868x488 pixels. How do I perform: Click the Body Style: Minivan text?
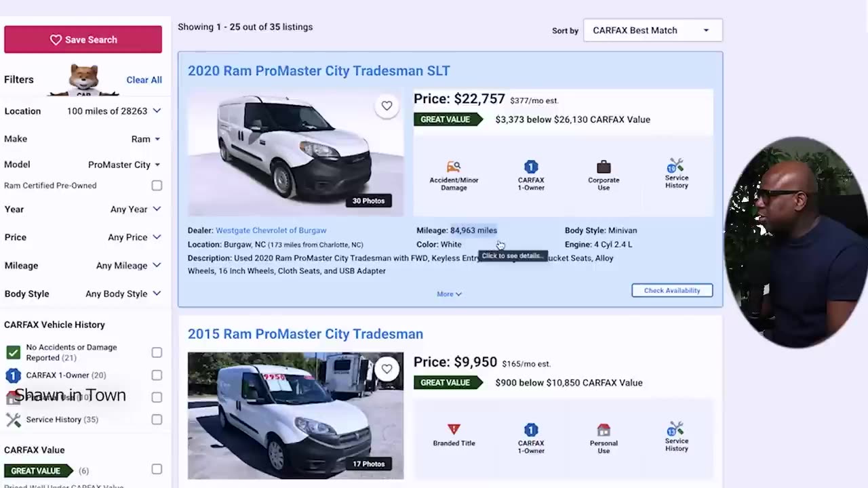601,230
